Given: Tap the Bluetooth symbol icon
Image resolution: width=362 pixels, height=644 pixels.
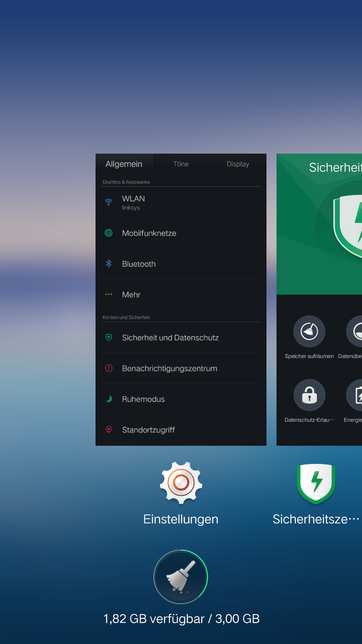Looking at the screenshot, I should (x=109, y=264).
